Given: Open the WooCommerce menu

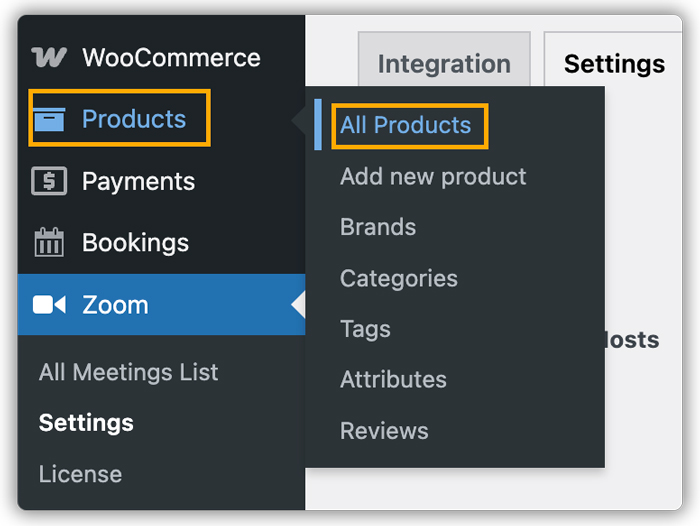Looking at the screenshot, I should click(171, 58).
